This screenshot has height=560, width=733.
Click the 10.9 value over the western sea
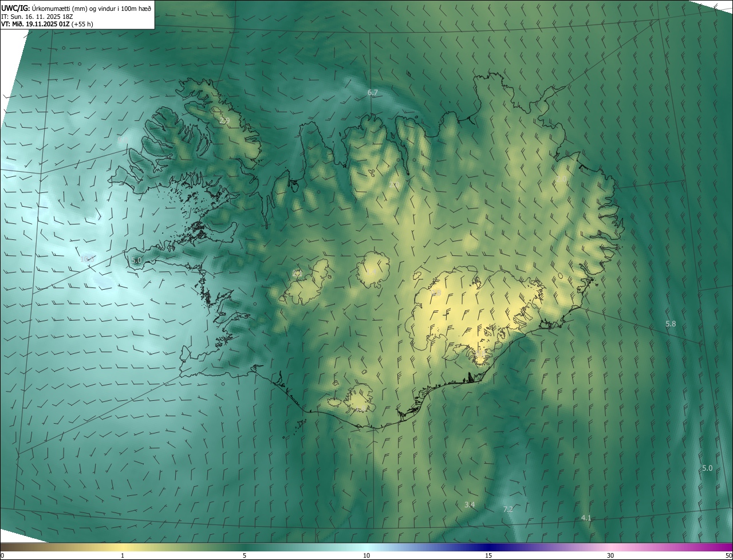click(x=87, y=259)
